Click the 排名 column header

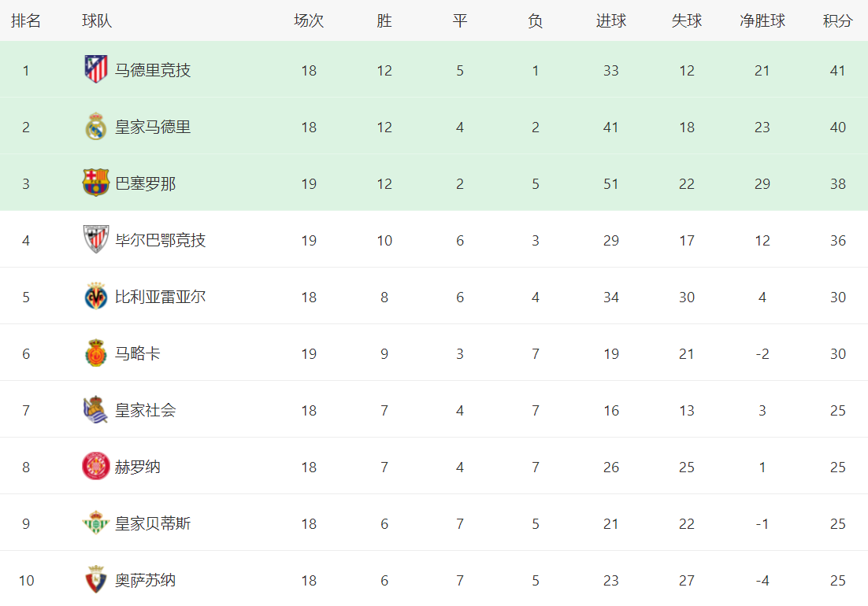click(x=26, y=21)
